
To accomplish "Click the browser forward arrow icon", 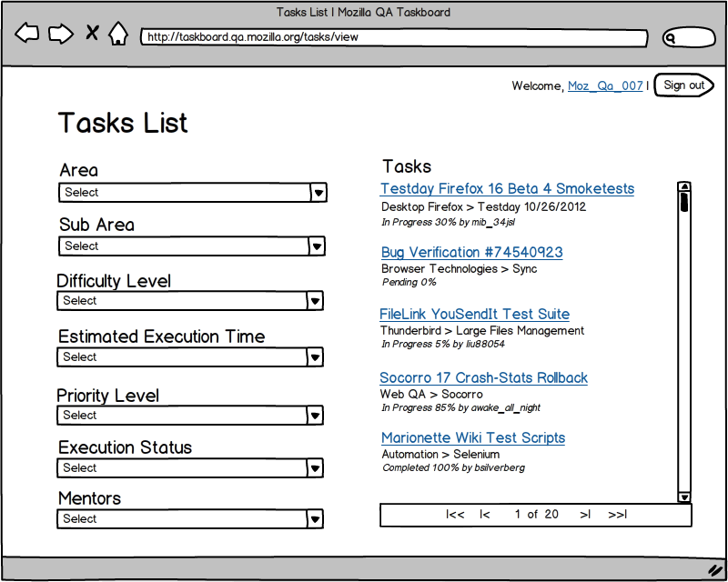I will [60, 34].
